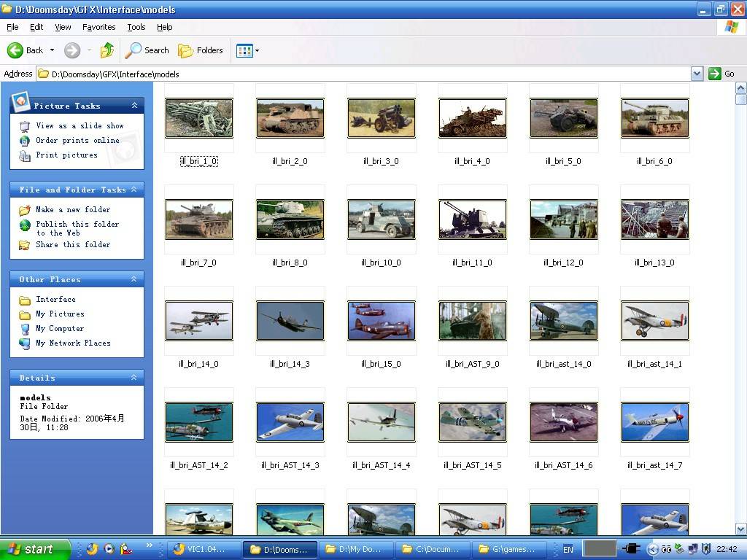Collapse the Picture Tasks panel
The height and width of the screenshot is (560, 747).
tap(134, 106)
